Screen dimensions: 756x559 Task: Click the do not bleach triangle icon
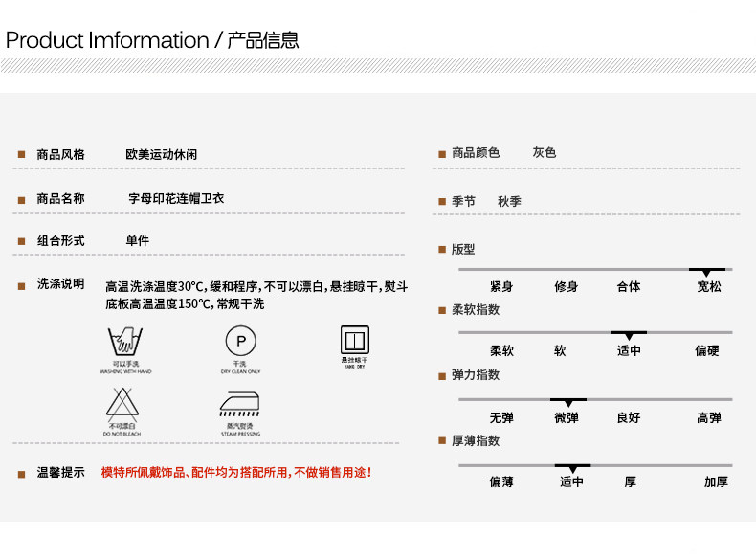[x=122, y=404]
